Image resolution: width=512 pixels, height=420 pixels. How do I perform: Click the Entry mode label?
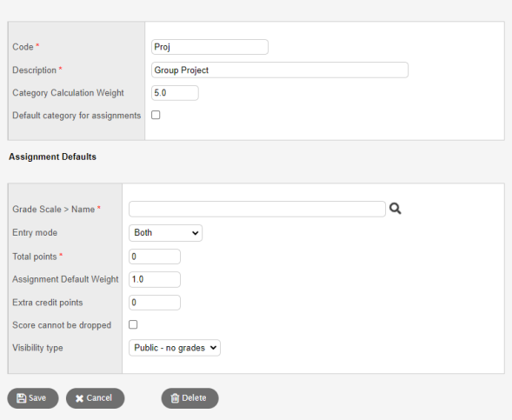click(x=35, y=232)
